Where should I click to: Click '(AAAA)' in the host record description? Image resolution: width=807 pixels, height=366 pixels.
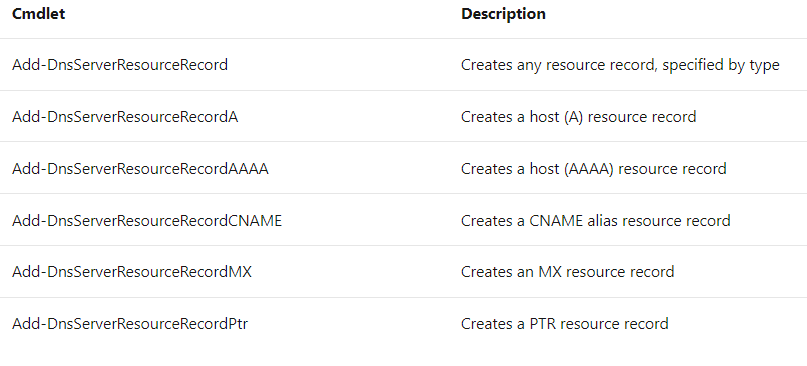pyautogui.click(x=589, y=168)
